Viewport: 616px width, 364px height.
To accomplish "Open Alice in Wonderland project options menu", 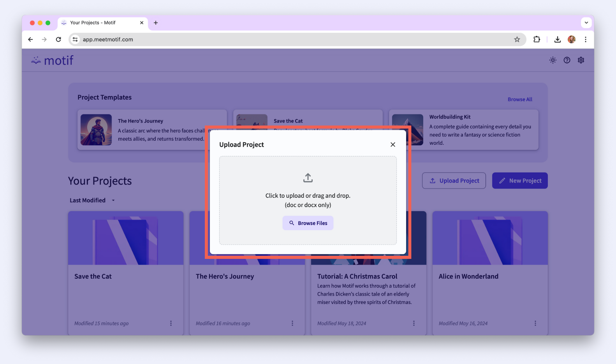I will coord(535,323).
